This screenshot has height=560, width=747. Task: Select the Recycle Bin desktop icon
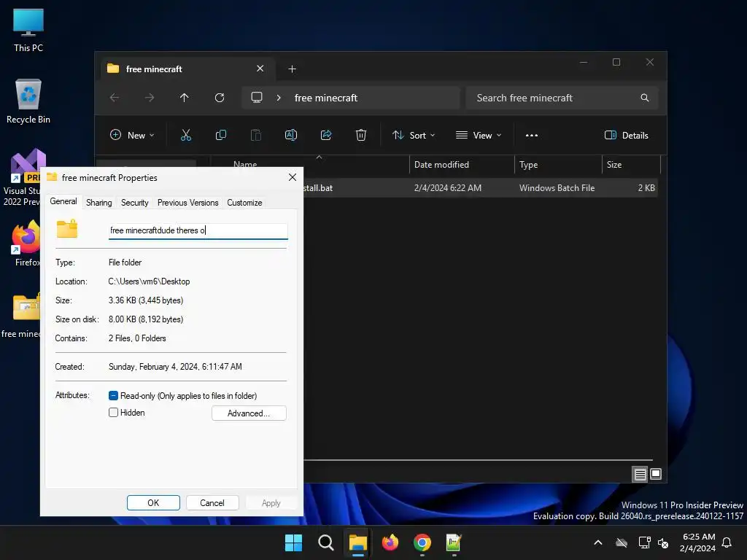(x=28, y=101)
